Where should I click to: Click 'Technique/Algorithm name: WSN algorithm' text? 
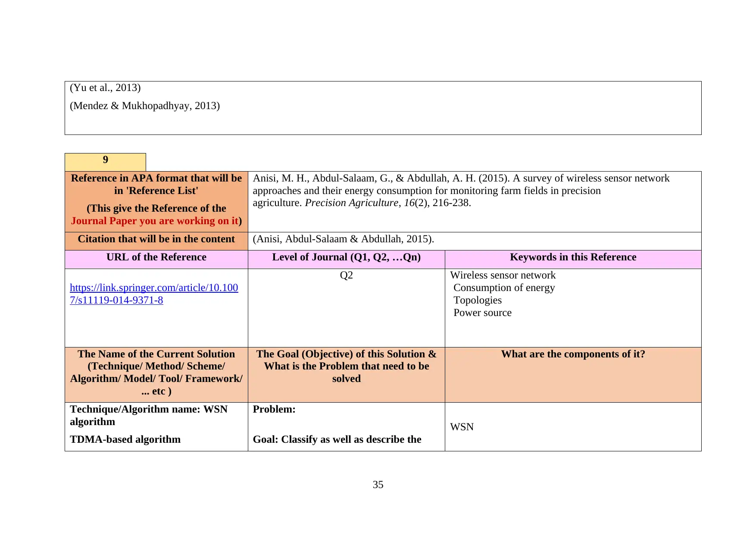[x=149, y=415]
